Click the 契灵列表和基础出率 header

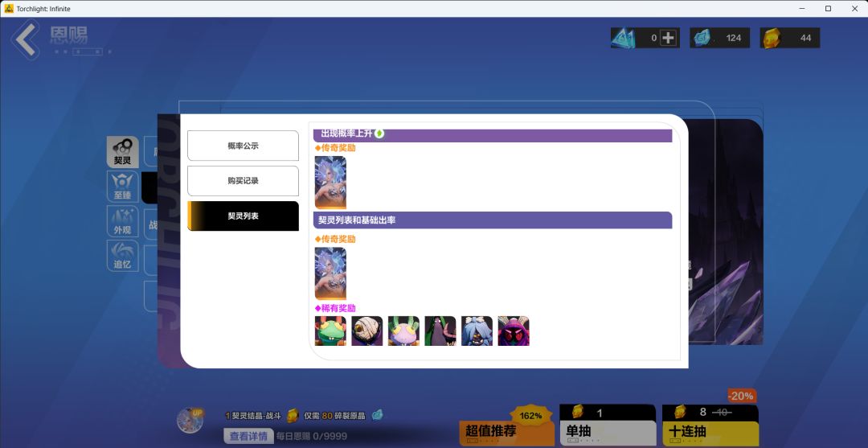493,220
